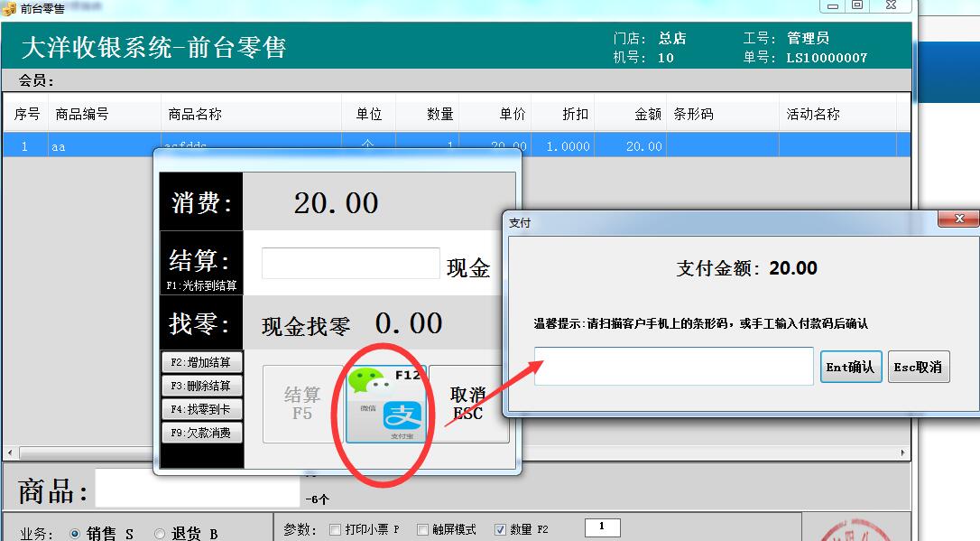Select the 退货 B radio option
The height and width of the screenshot is (541, 980).
tap(186, 534)
